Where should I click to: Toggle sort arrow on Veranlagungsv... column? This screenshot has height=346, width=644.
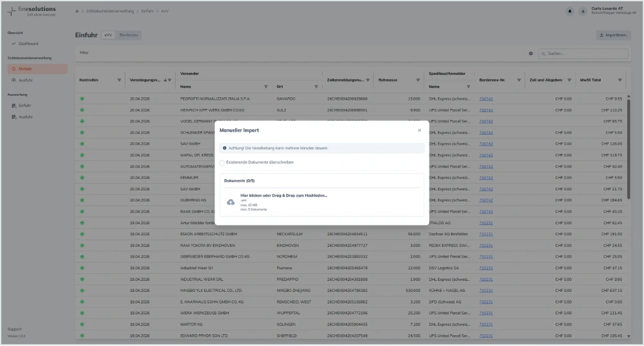pyautogui.click(x=165, y=80)
